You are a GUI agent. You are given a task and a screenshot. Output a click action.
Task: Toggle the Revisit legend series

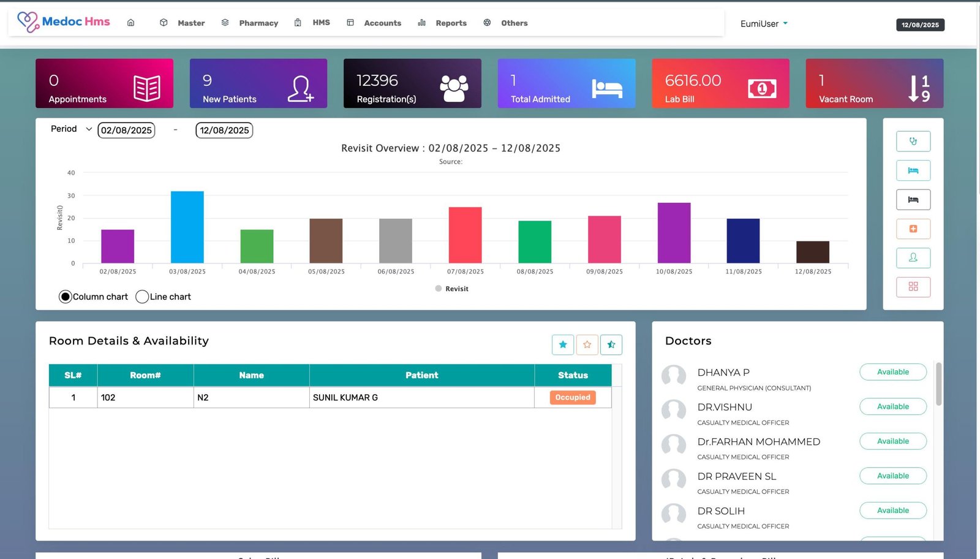452,289
